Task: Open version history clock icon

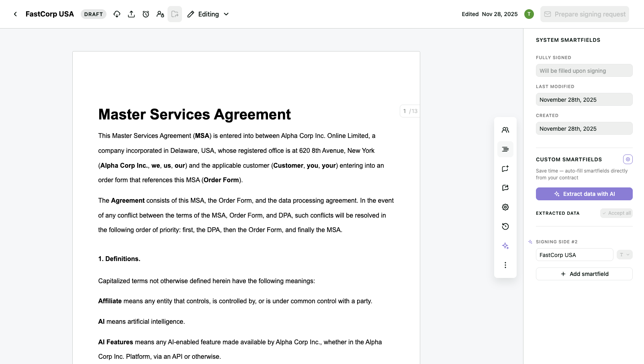Action: pyautogui.click(x=505, y=226)
